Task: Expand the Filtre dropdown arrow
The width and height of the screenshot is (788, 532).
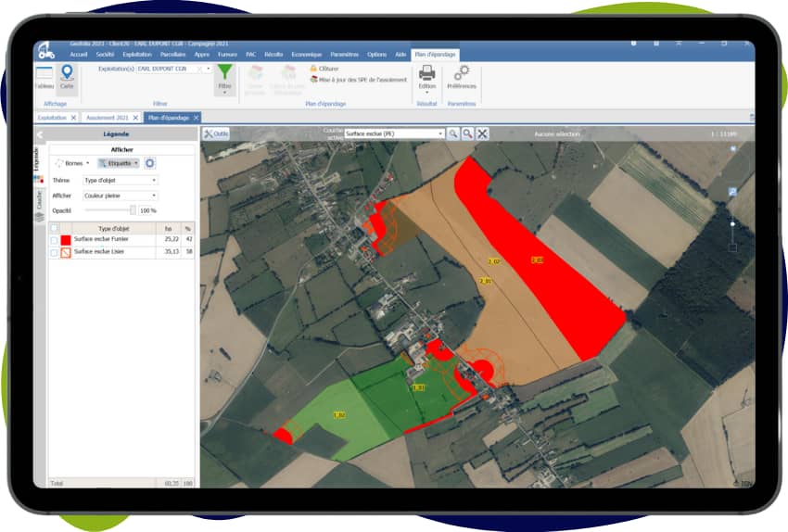Action: pyautogui.click(x=224, y=93)
